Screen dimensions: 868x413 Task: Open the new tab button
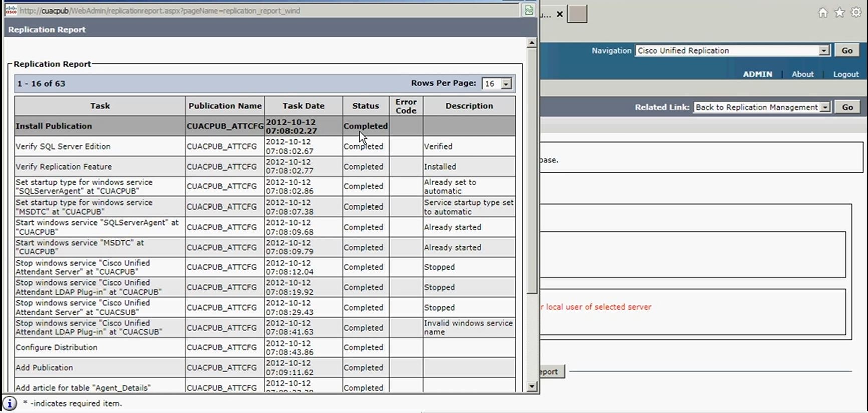tap(577, 14)
